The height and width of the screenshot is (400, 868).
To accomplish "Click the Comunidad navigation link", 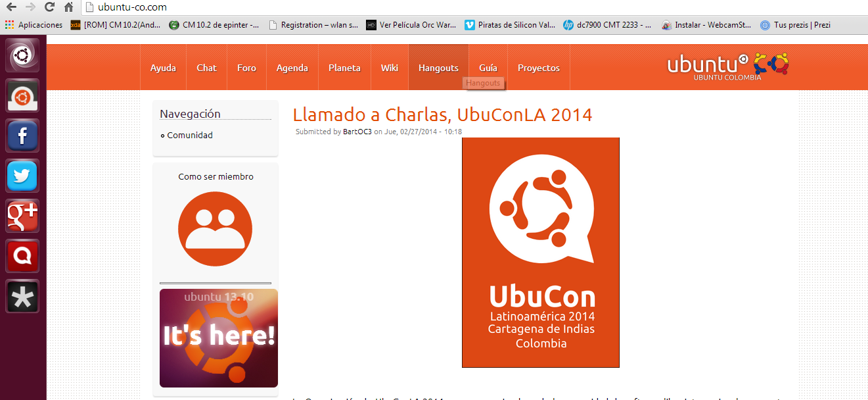I will click(190, 135).
